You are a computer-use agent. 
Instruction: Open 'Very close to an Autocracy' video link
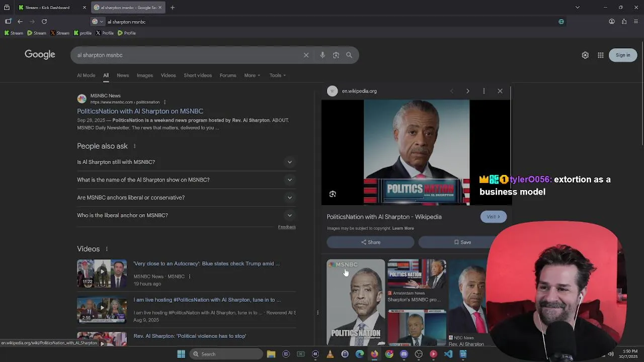(x=206, y=263)
